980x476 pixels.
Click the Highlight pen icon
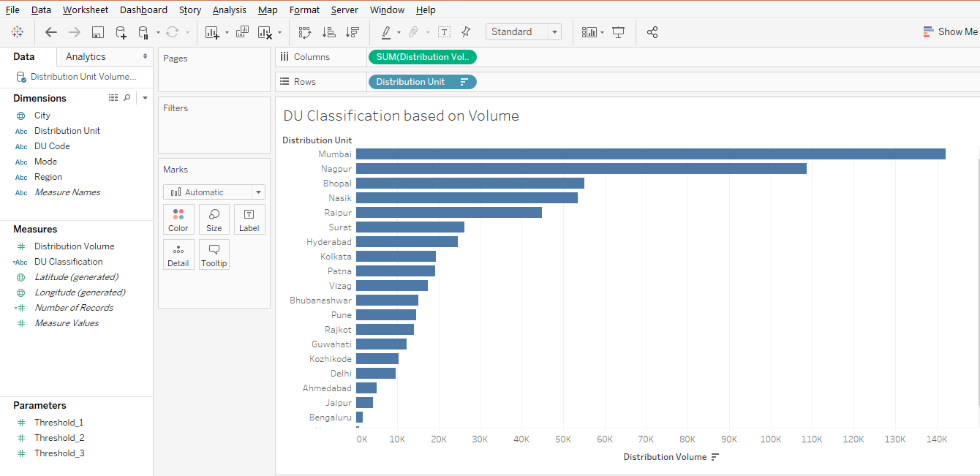coord(386,32)
